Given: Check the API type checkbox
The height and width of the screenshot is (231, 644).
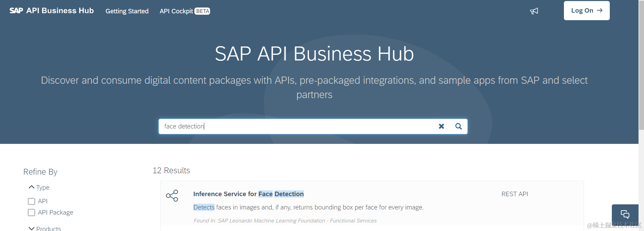Looking at the screenshot, I should coord(31,201).
